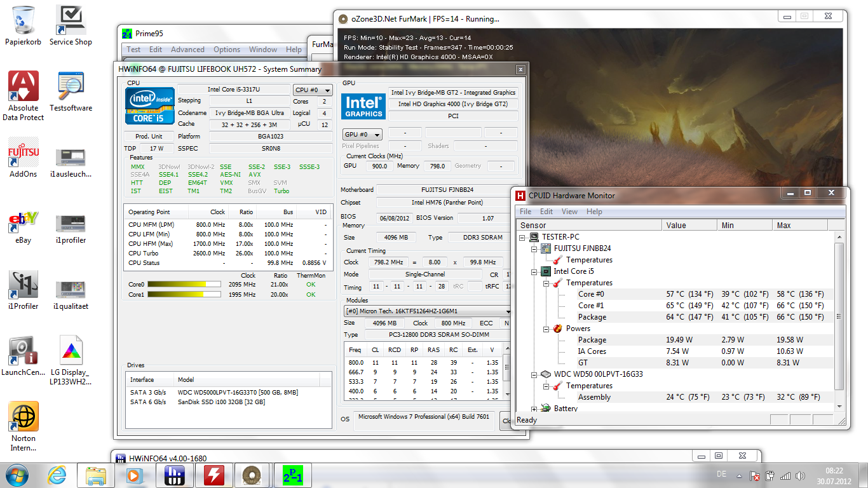Open Prime95 Options menu

tap(227, 50)
